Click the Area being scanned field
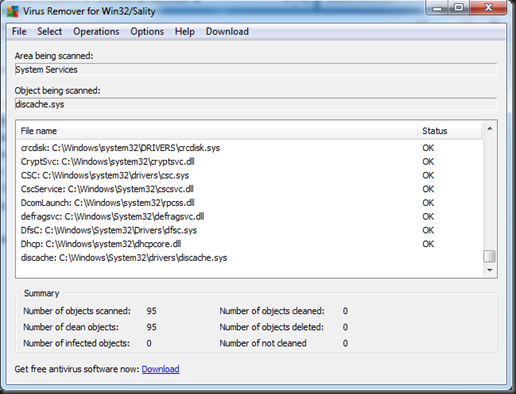Viewport: 516px width, 394px height. pos(256,70)
